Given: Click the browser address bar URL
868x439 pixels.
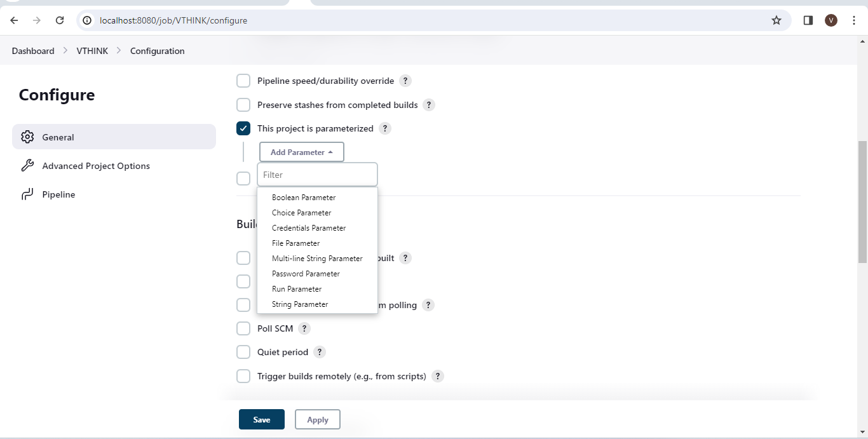Looking at the screenshot, I should coord(173,20).
